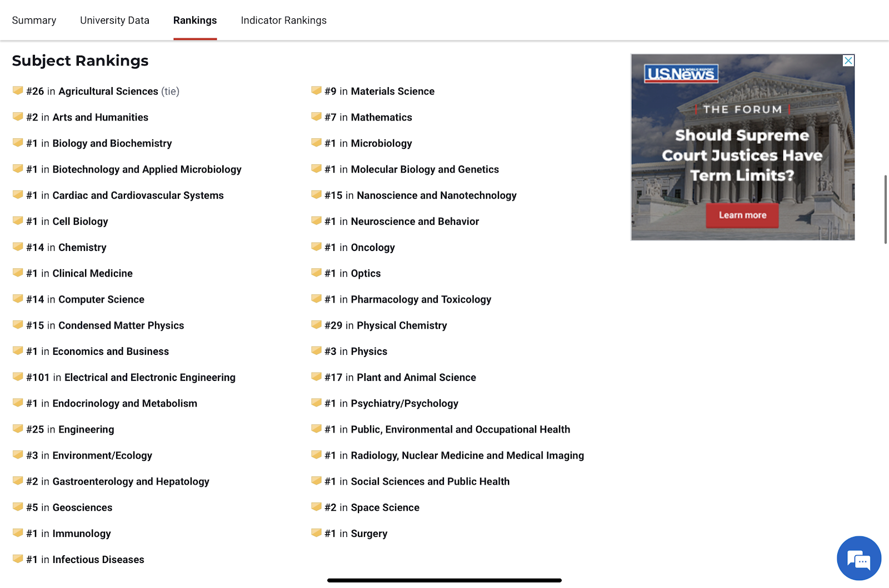Open Cell Biology ranking link

[x=81, y=222]
